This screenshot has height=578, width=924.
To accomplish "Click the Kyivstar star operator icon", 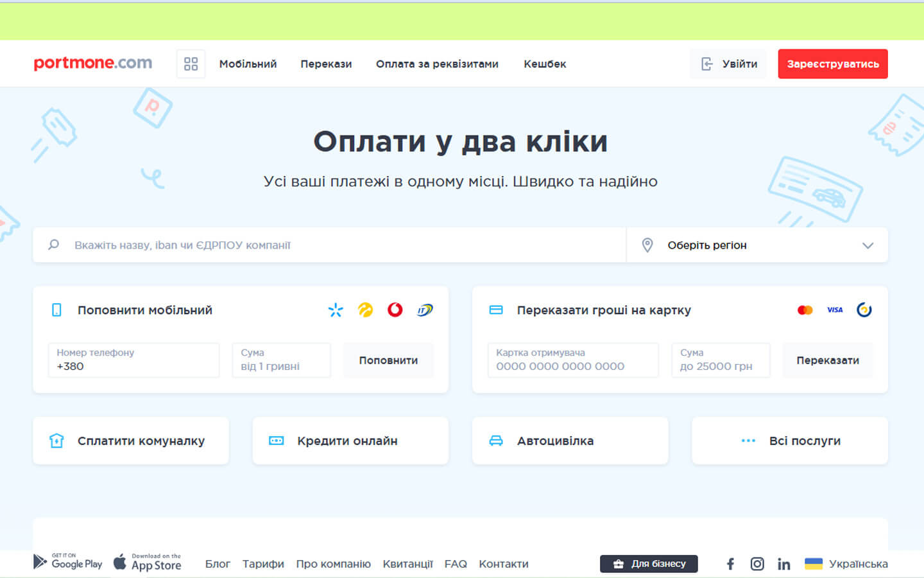I will pos(336,310).
